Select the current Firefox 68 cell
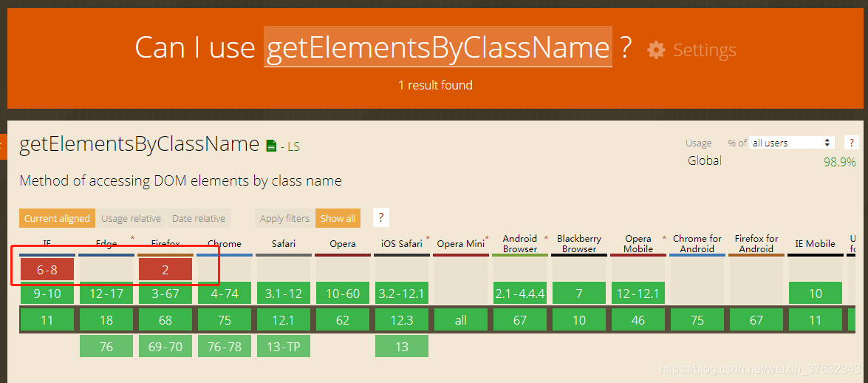 pyautogui.click(x=165, y=320)
